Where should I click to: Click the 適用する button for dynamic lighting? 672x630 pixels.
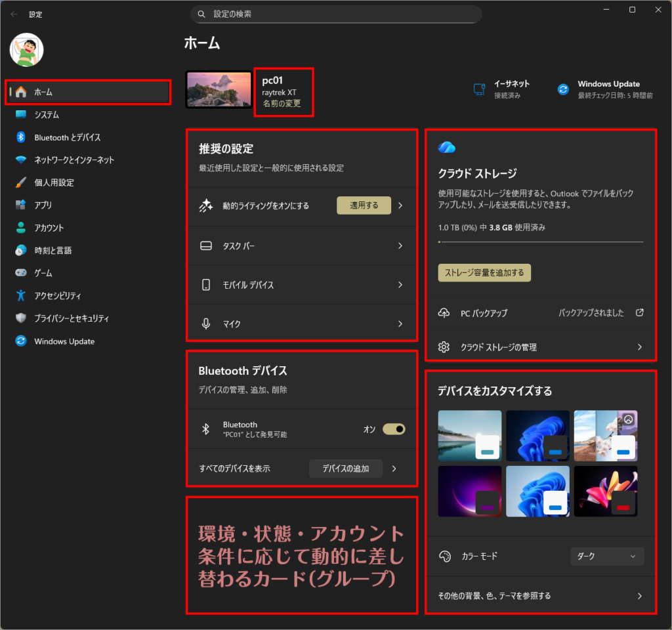[x=364, y=205]
